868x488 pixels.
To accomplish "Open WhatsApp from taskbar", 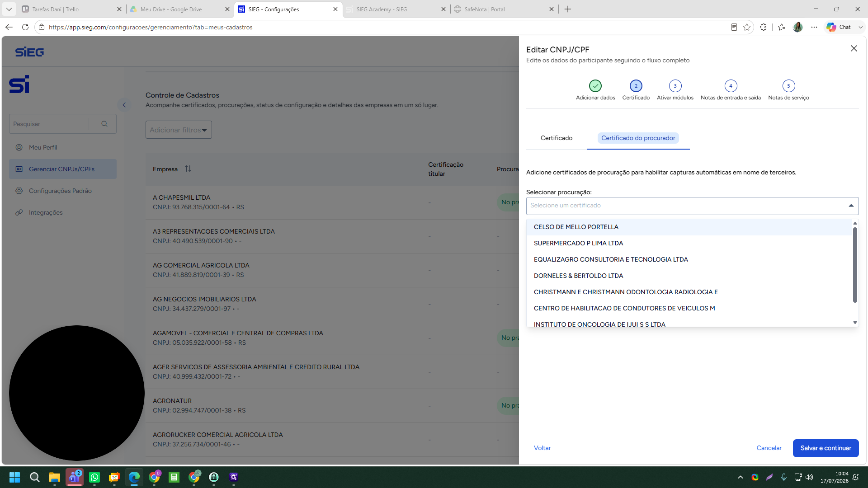I will point(94,477).
